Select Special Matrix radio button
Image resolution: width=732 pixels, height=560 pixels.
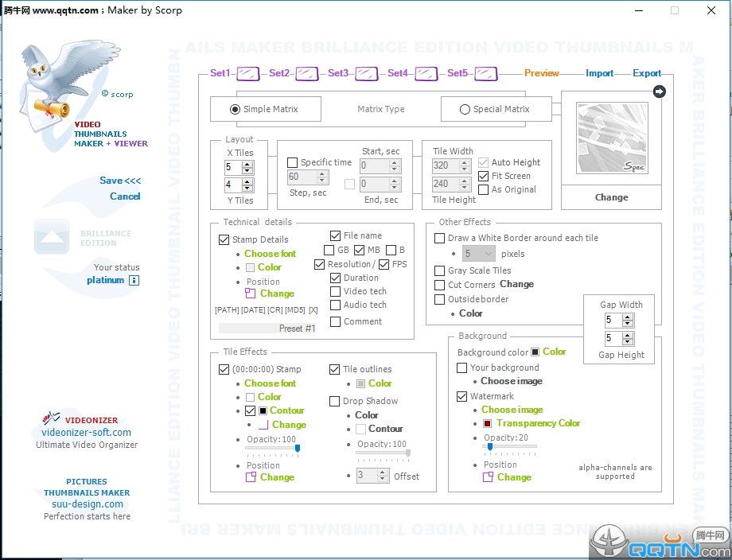point(465,109)
